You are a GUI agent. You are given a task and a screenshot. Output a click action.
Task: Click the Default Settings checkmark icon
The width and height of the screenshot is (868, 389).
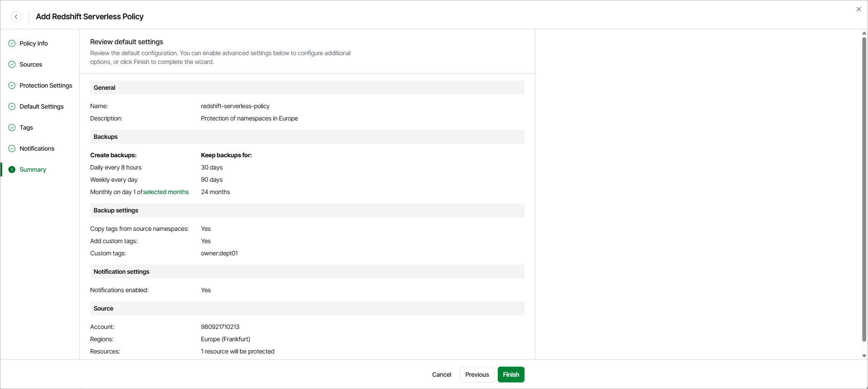12,106
